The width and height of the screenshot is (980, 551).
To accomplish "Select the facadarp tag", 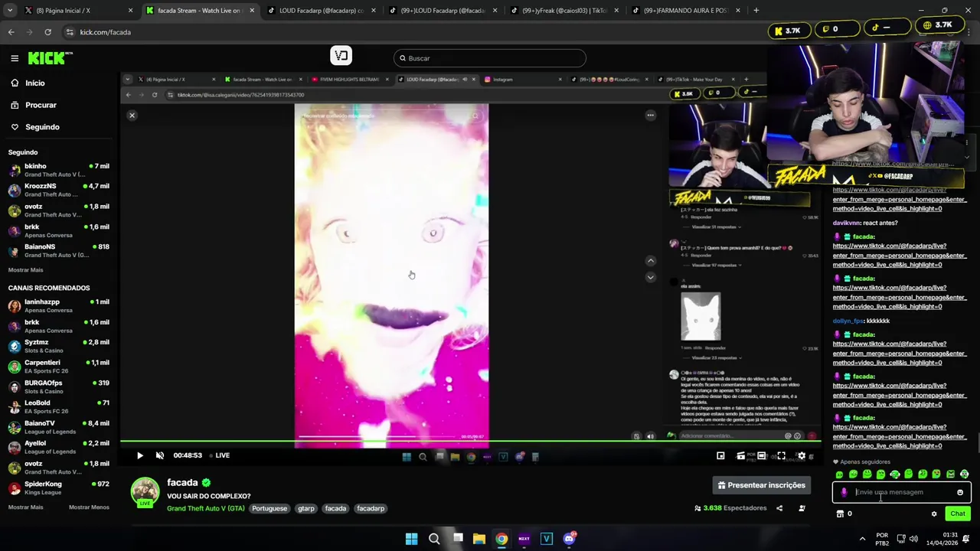I will 371,508.
